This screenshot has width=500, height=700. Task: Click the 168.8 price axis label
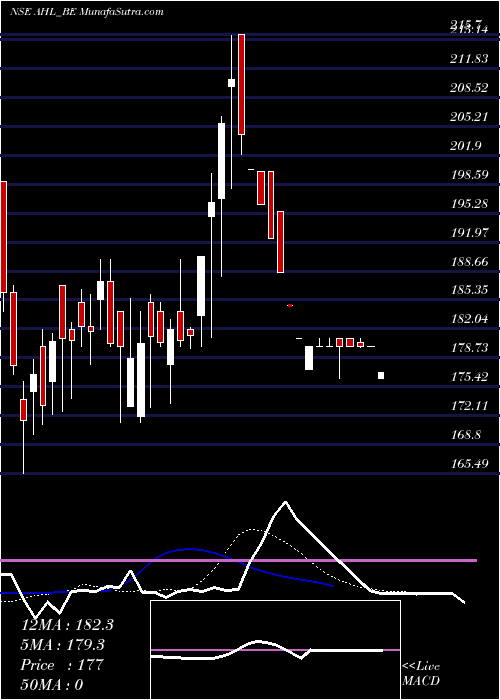click(x=466, y=434)
